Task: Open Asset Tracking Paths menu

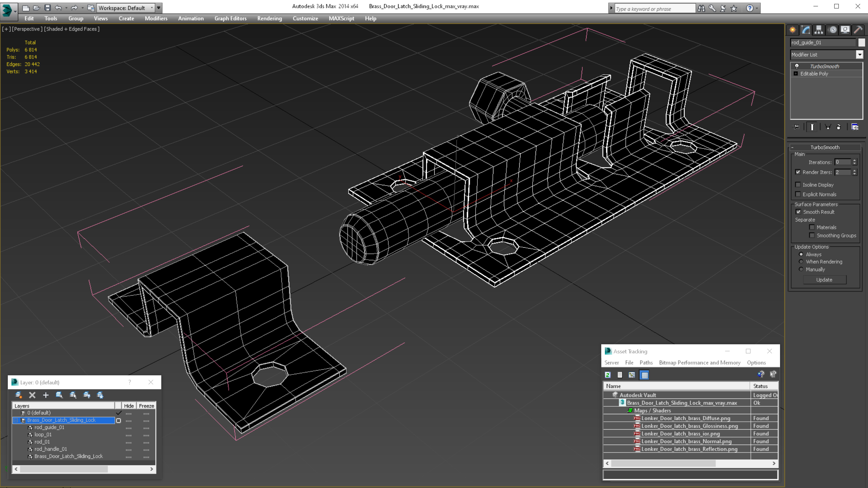Action: (646, 363)
